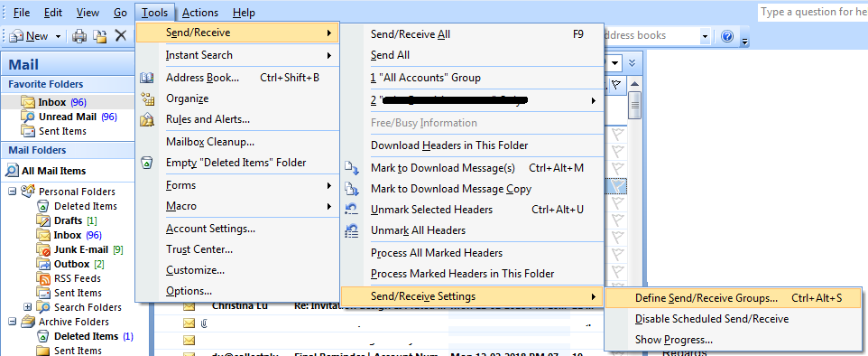Image resolution: width=868 pixels, height=356 pixels.
Task: Collapse the Personal Folders tree node
Action: 12,192
